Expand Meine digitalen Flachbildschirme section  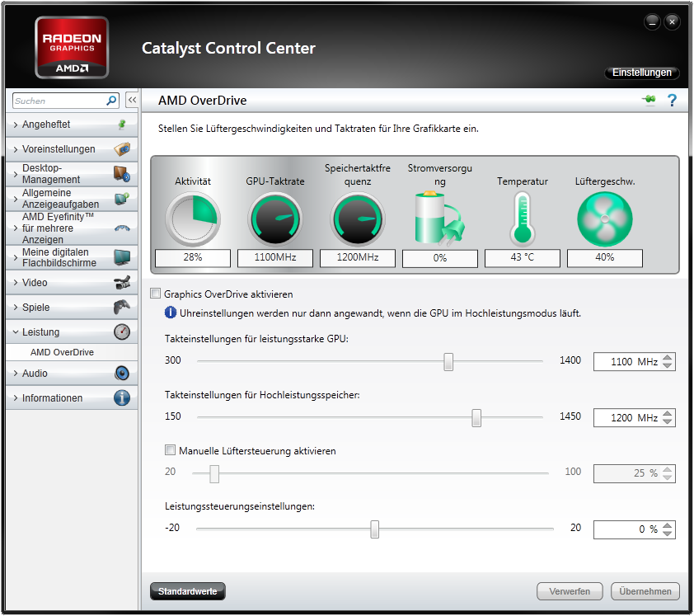16,257
